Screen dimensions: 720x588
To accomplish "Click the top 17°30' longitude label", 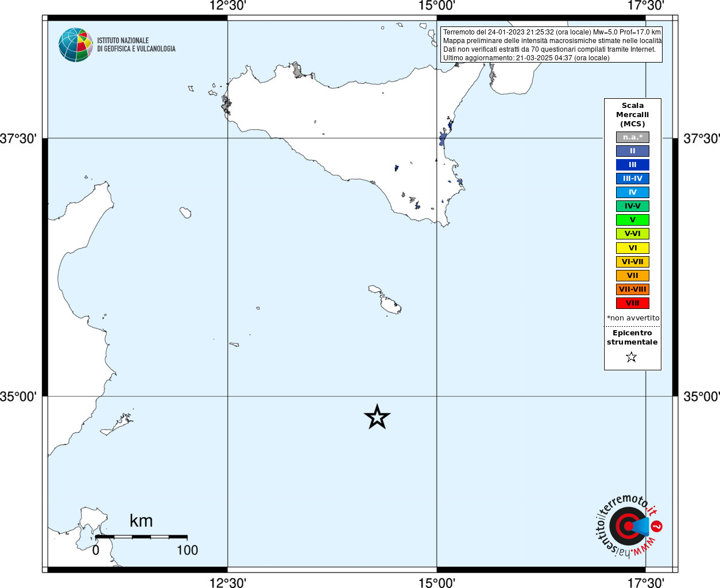I will pos(646,6).
